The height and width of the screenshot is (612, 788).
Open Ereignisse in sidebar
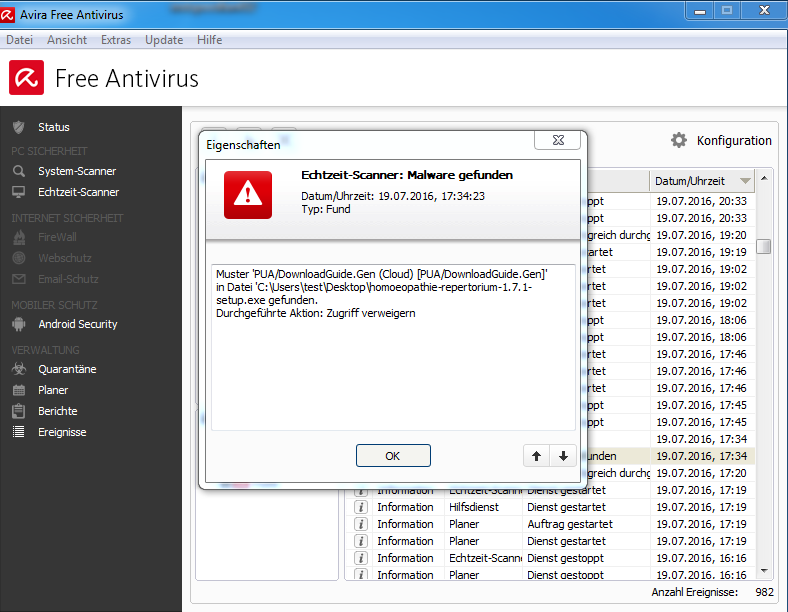coord(62,432)
